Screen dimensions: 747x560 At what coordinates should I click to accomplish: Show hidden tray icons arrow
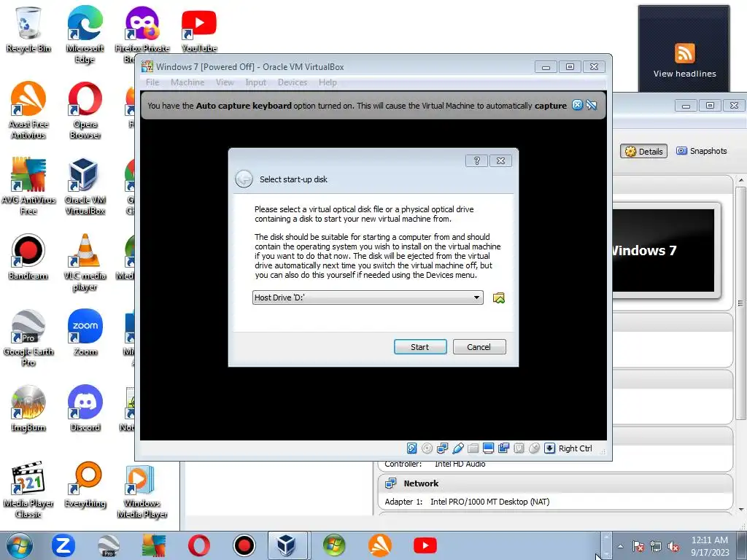pyautogui.click(x=620, y=546)
